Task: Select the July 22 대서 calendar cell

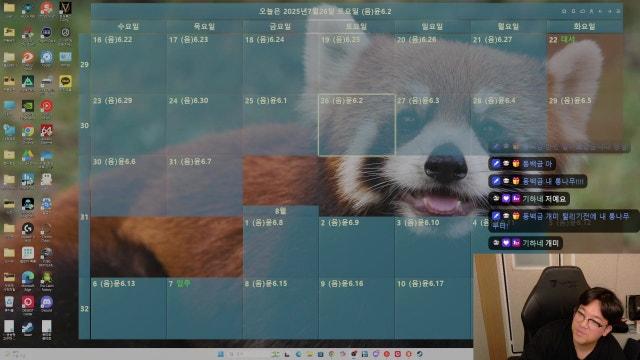Action: point(584,64)
